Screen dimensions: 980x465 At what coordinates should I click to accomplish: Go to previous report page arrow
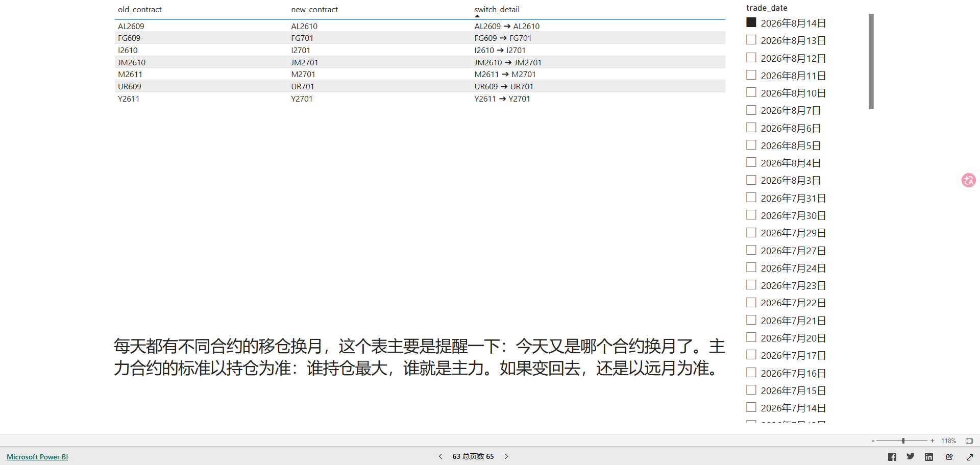coord(440,456)
